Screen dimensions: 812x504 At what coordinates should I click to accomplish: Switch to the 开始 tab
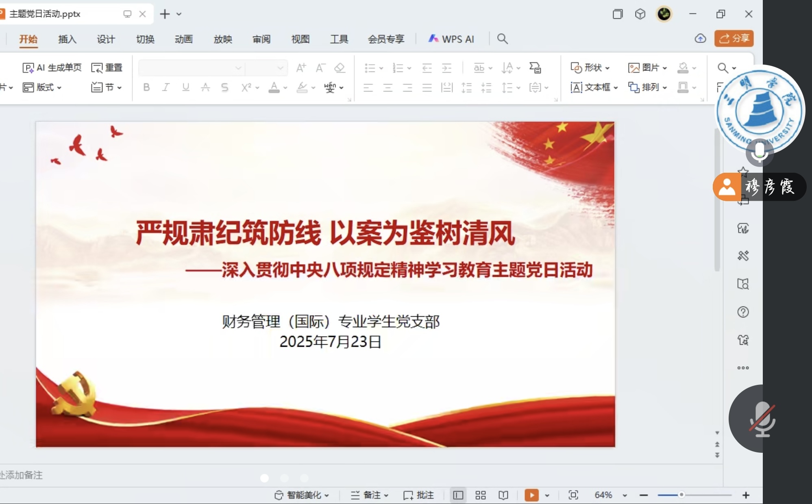coord(28,39)
